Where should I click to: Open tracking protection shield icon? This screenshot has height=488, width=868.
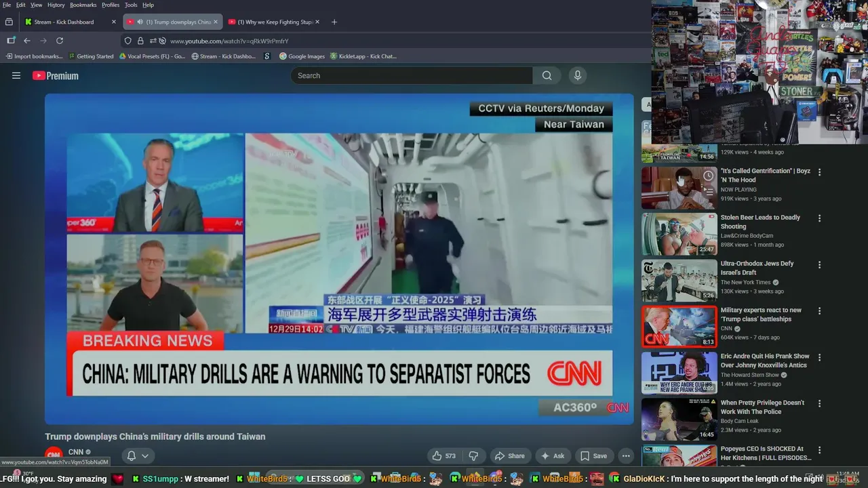128,41
